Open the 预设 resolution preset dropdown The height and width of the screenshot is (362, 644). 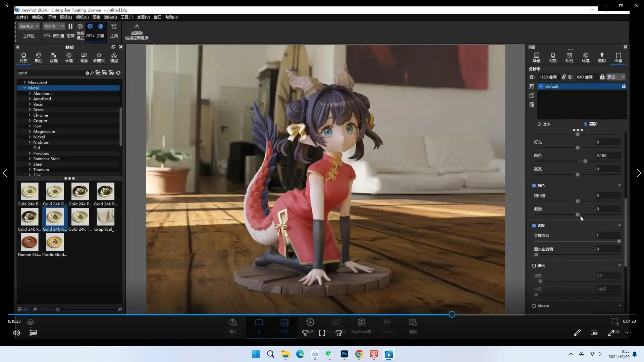click(616, 77)
